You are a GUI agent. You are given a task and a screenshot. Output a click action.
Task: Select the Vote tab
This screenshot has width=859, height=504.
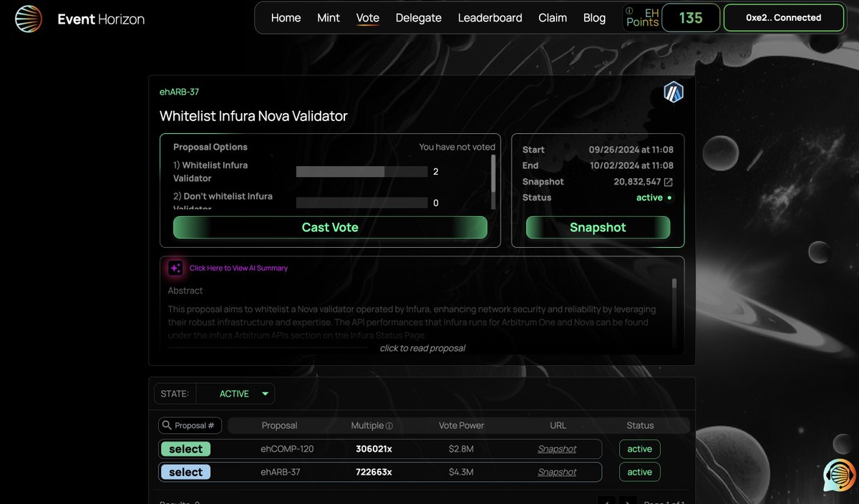coord(368,18)
